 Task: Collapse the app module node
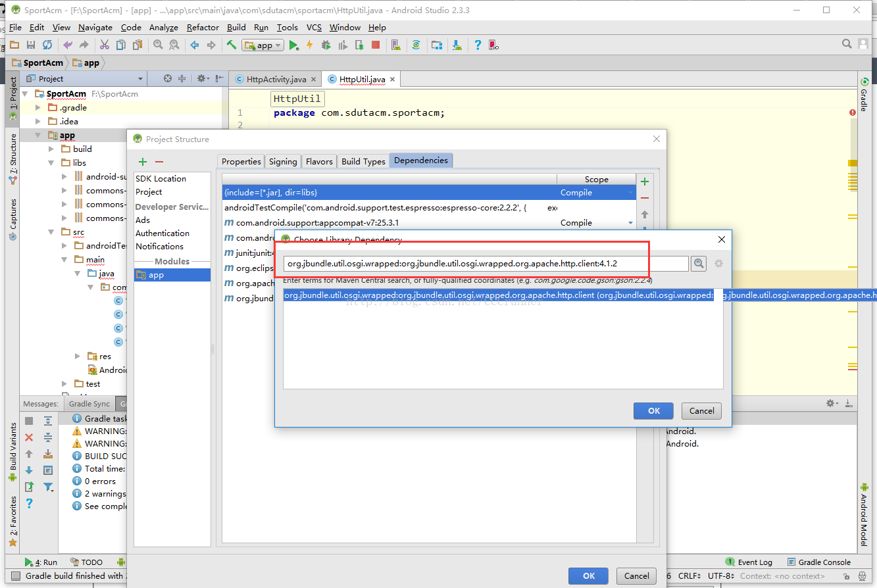pos(38,135)
